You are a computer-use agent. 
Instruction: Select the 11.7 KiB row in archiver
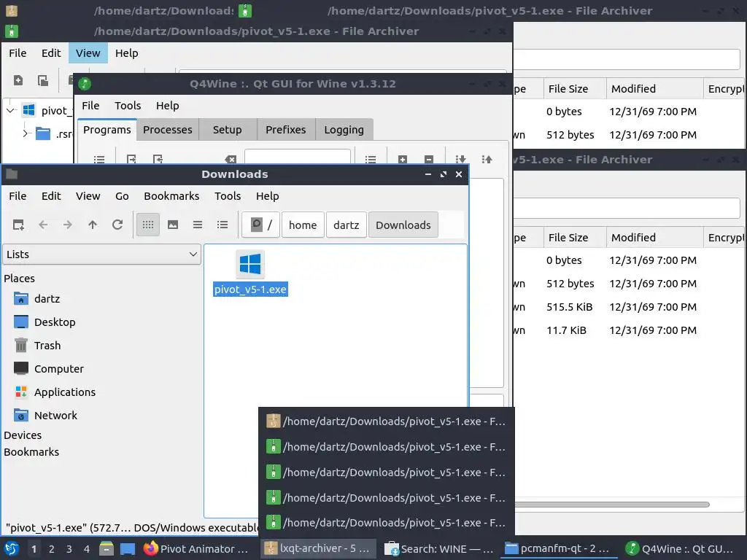(629, 330)
